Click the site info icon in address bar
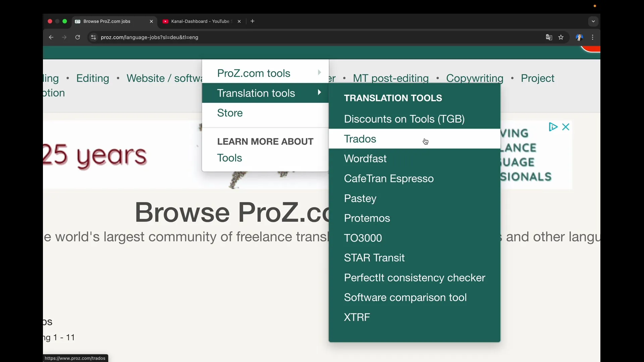Viewport: 644px width, 362px height. tap(94, 38)
